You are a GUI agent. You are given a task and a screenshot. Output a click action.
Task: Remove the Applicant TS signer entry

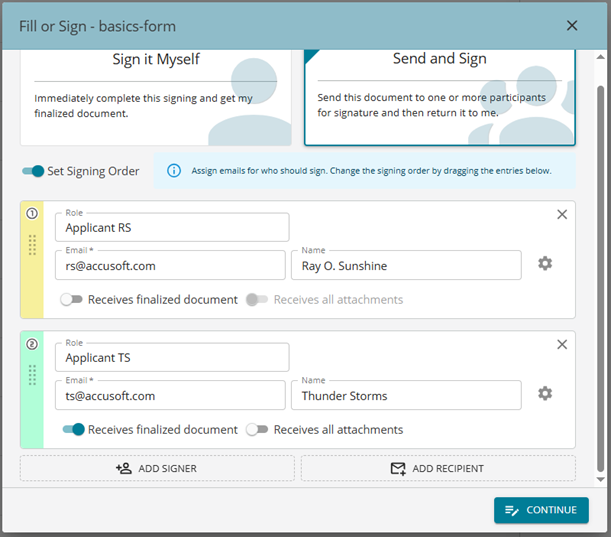coord(562,344)
